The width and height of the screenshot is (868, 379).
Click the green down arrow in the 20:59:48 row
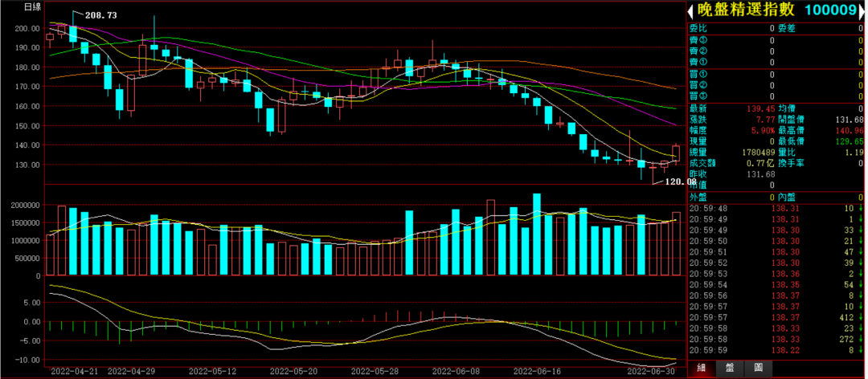pyautogui.click(x=861, y=209)
